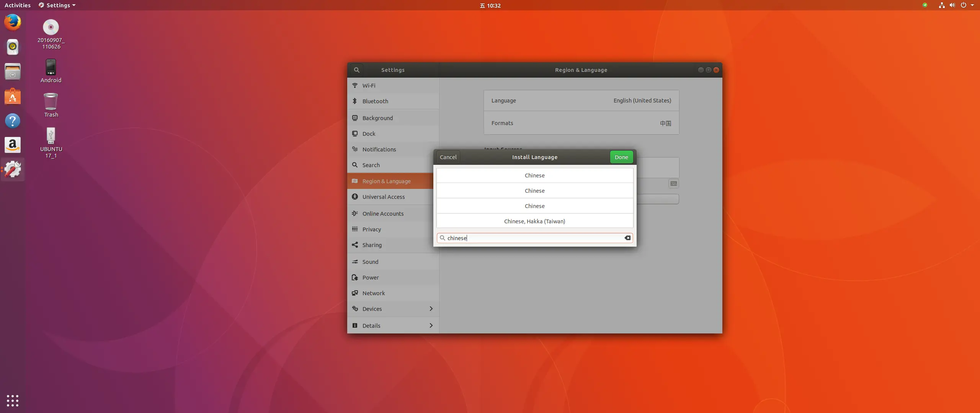Open Power settings from the sidebar

354,277
